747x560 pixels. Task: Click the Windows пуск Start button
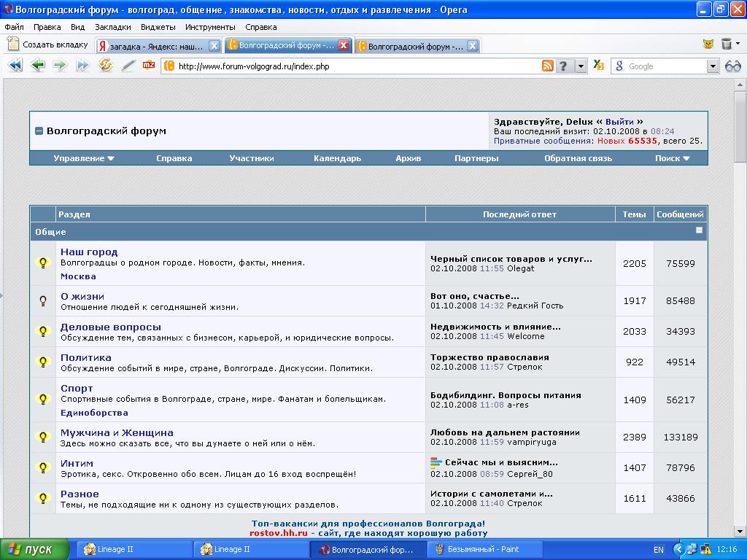point(34,549)
